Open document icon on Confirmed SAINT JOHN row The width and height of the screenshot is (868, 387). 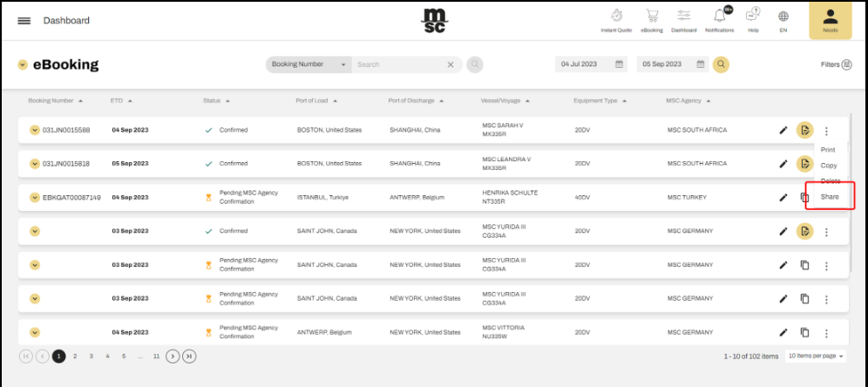tap(805, 232)
